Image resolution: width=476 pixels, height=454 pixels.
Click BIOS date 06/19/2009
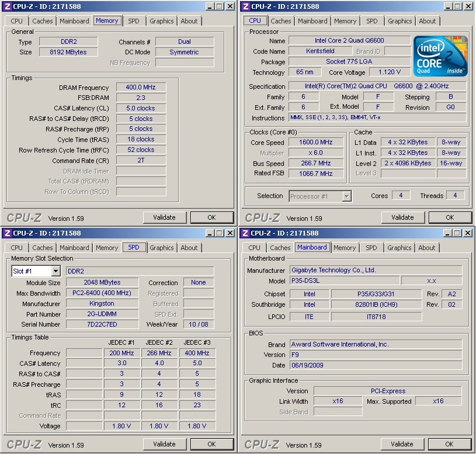pos(376,365)
